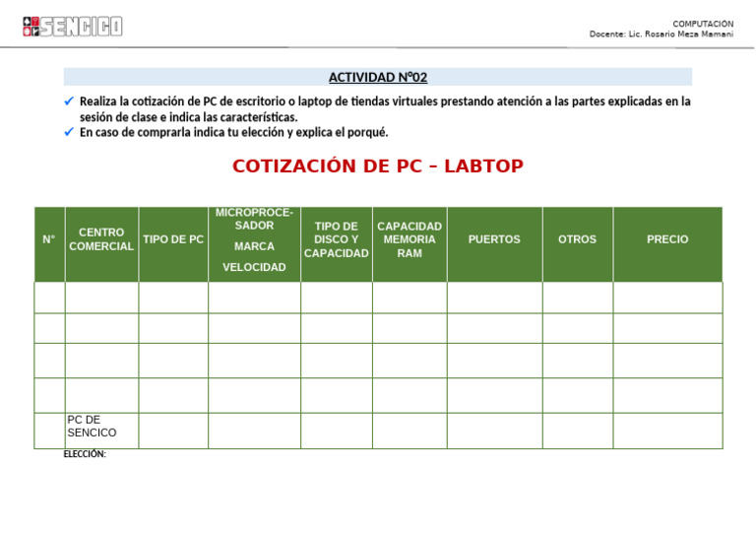Select 'Docente: Lic. Rosario Meza Mamani' text
Image resolution: width=756 pixels, height=535 pixels.
[661, 34]
